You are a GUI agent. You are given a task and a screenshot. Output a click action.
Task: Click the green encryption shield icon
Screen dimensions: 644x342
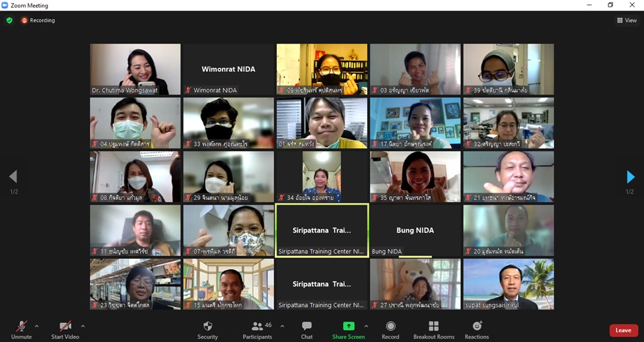pos(9,20)
